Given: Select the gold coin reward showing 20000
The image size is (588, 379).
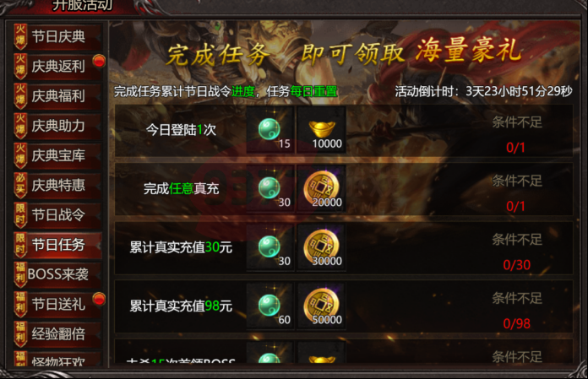Looking at the screenshot, I should [x=321, y=188].
